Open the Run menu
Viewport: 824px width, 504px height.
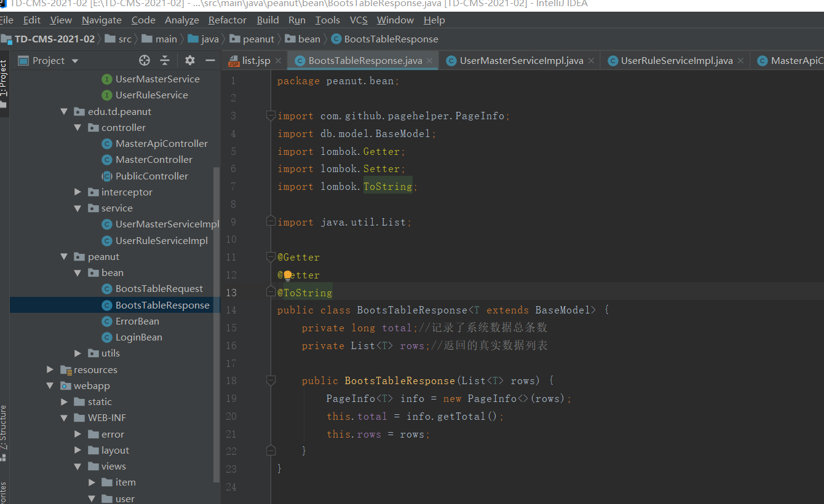[x=297, y=20]
